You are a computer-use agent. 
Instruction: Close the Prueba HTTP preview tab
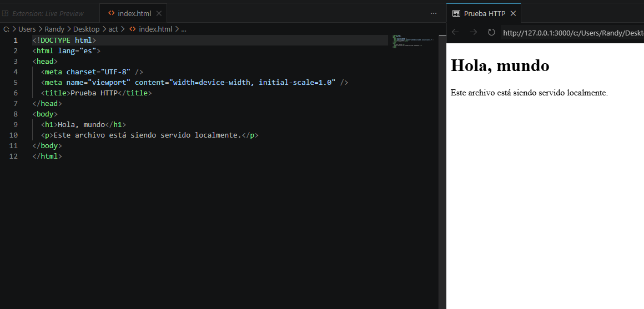513,13
